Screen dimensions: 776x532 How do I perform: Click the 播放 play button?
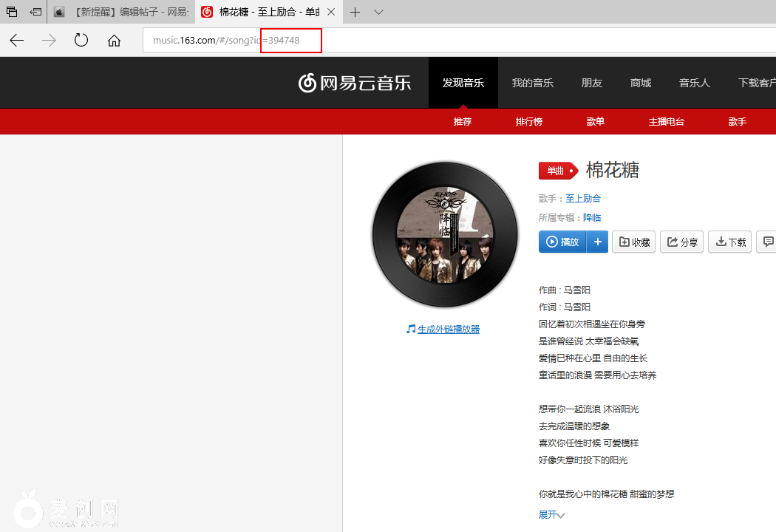pos(562,242)
